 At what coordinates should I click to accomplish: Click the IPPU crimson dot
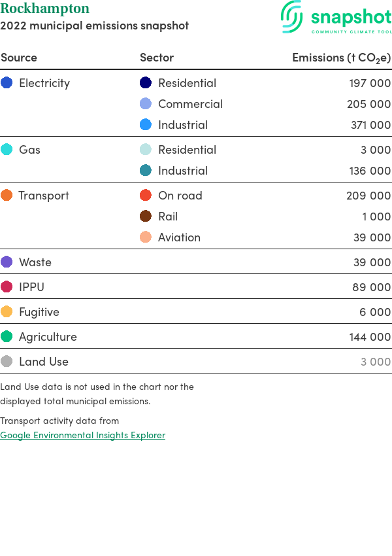(x=7, y=287)
